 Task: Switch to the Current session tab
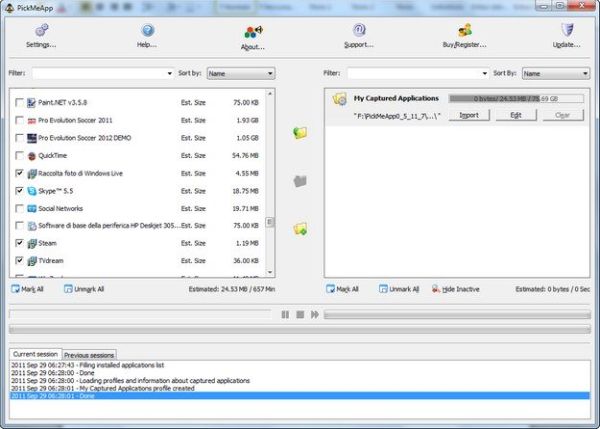tap(35, 354)
